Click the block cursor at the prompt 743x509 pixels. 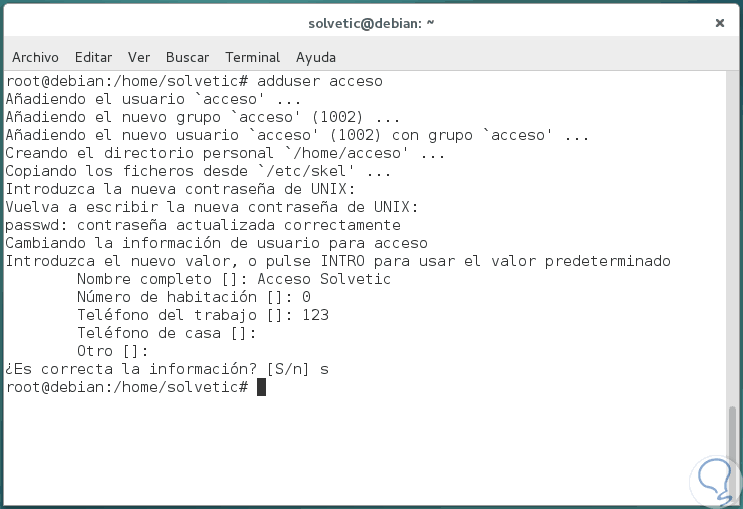(262, 387)
